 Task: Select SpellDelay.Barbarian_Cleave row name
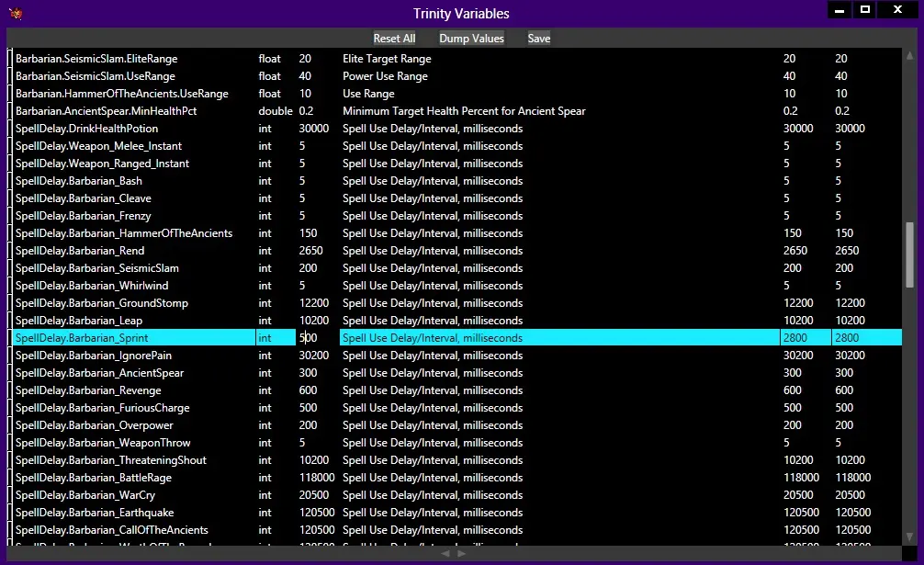[x=83, y=198]
